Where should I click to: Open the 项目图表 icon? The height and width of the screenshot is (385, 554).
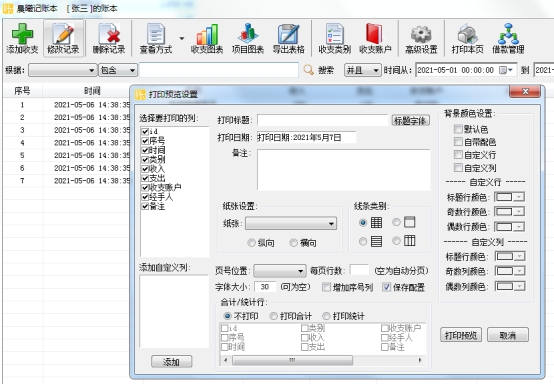click(x=248, y=34)
